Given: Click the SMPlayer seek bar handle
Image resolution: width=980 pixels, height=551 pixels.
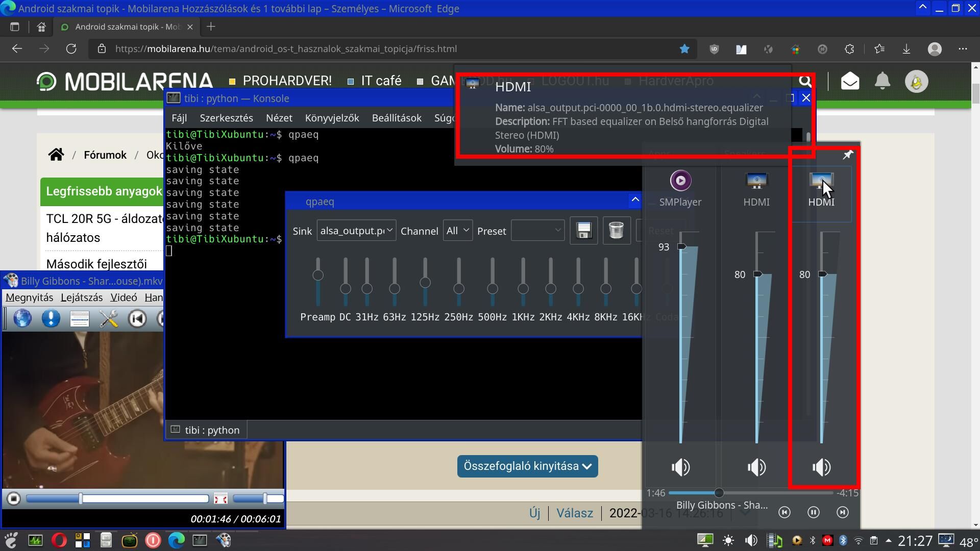Looking at the screenshot, I should point(81,498).
